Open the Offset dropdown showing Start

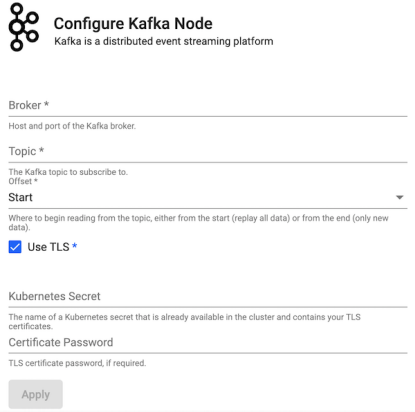point(208,197)
